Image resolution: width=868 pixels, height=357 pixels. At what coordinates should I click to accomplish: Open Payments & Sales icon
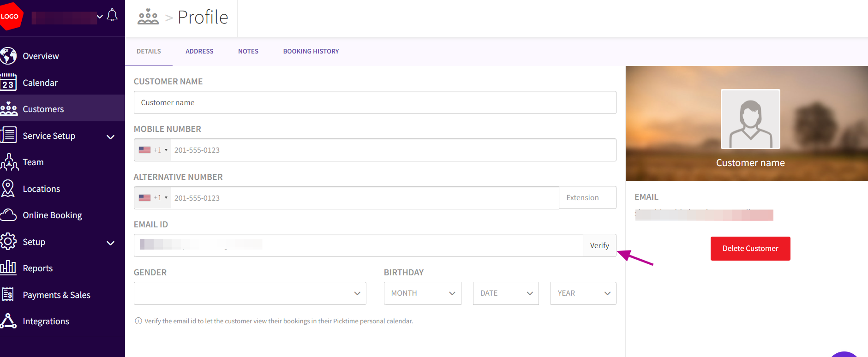tap(8, 295)
